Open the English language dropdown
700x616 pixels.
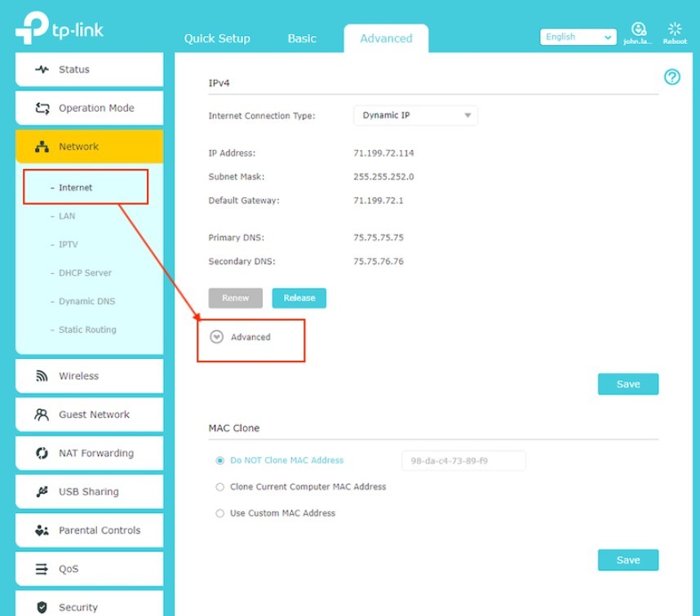[x=578, y=38]
